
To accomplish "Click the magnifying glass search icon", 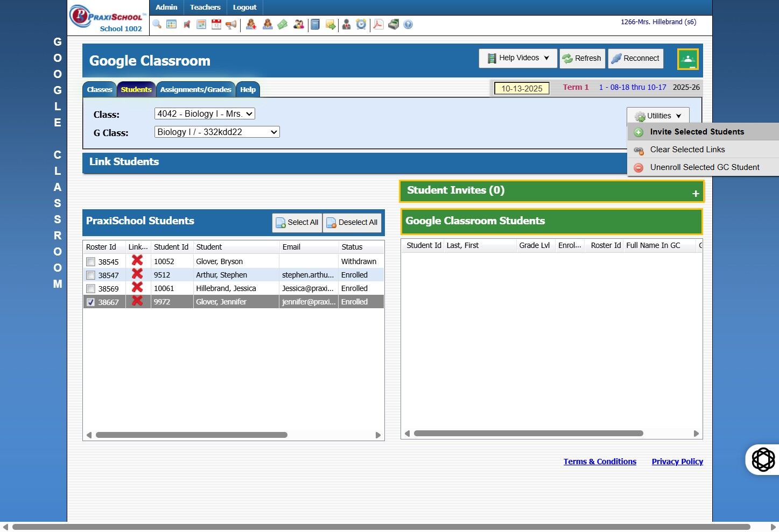I will [157, 24].
